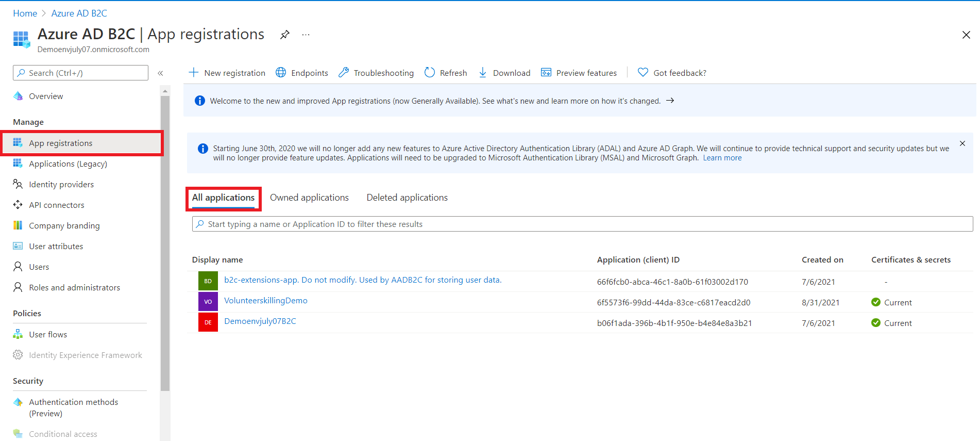Click the Refresh circular arrow icon
This screenshot has width=980, height=441.
(x=430, y=72)
